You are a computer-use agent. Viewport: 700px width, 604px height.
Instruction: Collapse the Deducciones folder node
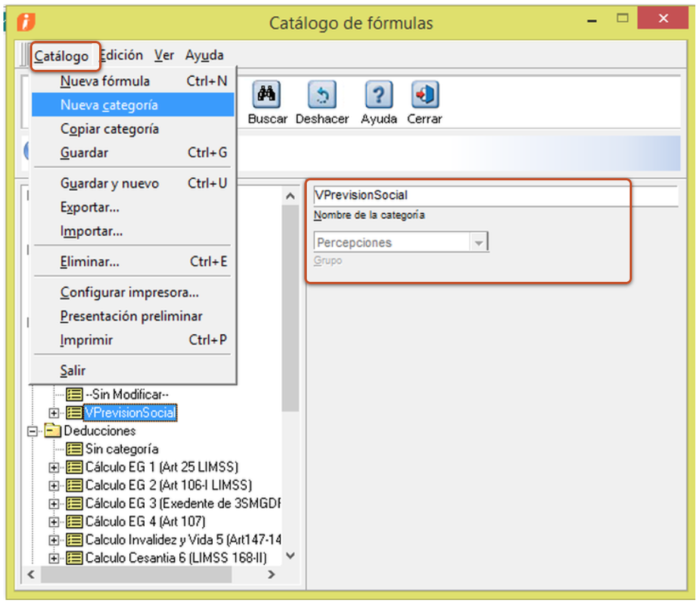pyautogui.click(x=33, y=431)
